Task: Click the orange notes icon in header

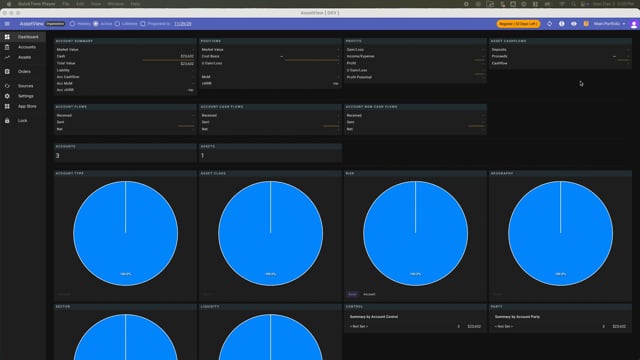Action: [586, 24]
